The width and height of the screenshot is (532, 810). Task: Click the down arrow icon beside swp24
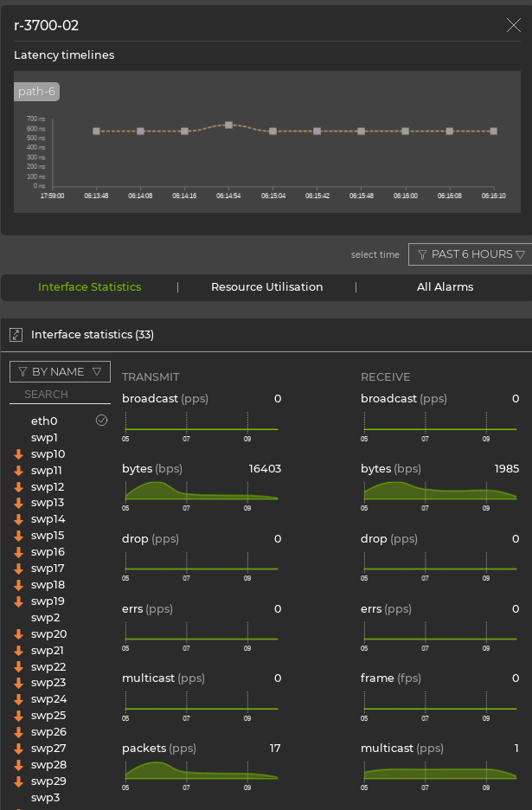pos(18,699)
